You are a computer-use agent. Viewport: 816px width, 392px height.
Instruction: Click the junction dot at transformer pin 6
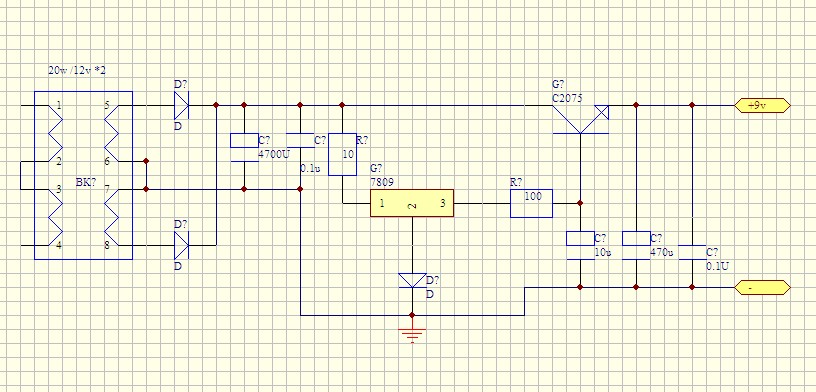146,161
